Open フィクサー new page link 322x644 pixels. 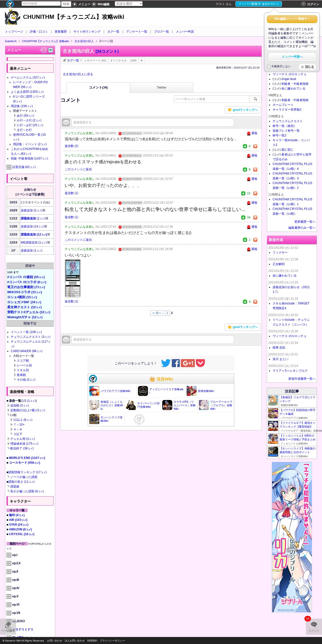coord(280,253)
